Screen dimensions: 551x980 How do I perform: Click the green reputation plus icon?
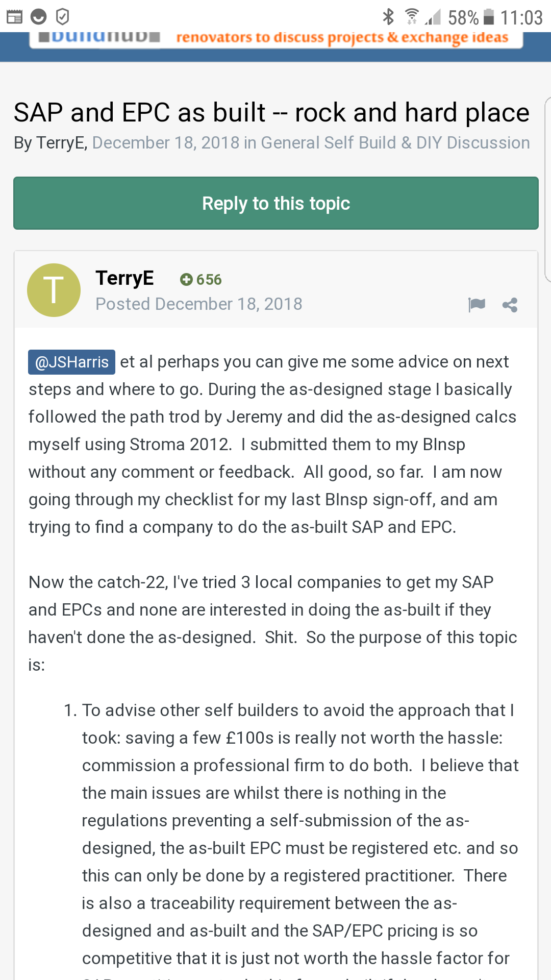(x=186, y=279)
